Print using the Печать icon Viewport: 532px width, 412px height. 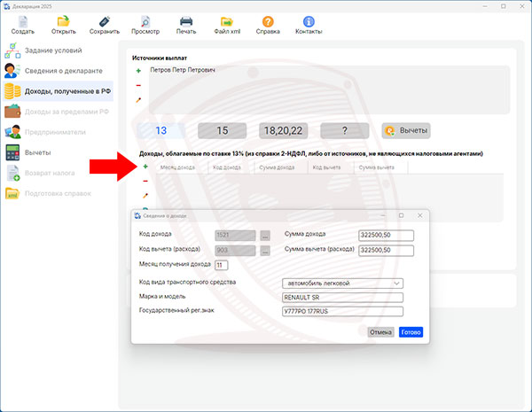(x=186, y=21)
